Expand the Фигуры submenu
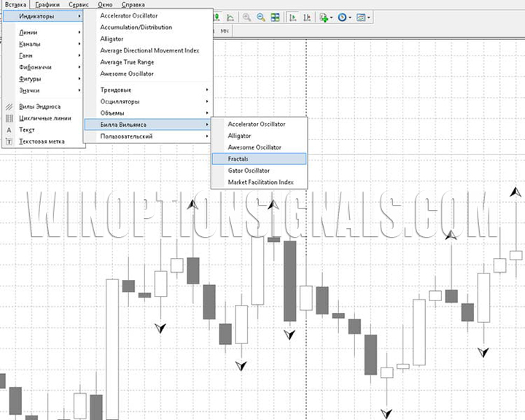 click(x=43, y=79)
